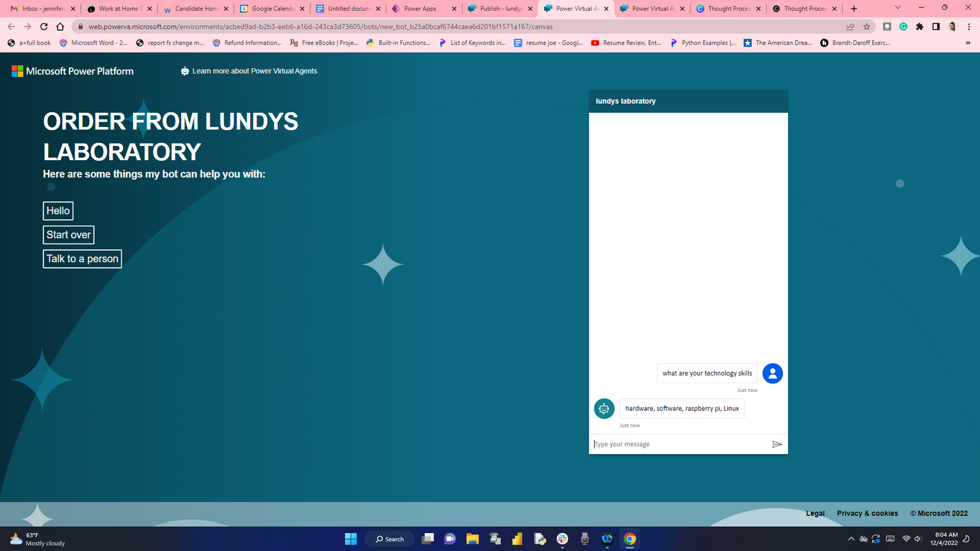Screen dimensions: 980x551
Task: Click the browser address bar URL
Action: [321, 27]
